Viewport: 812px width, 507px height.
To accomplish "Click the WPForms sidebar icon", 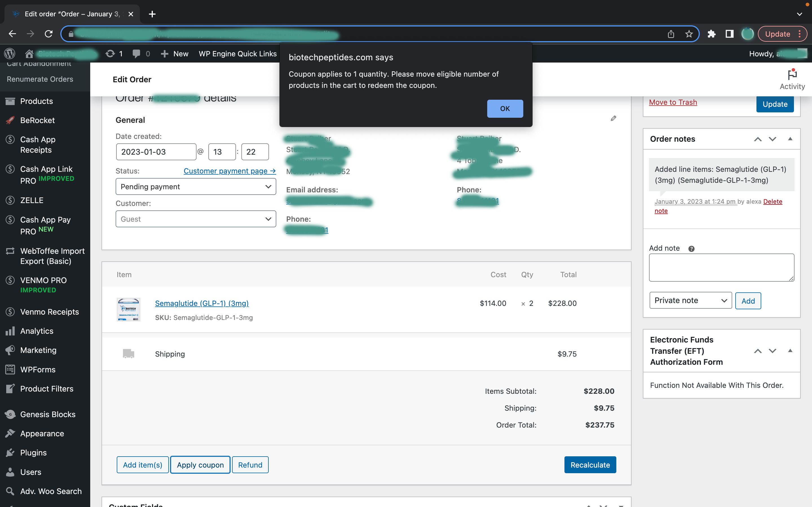I will pyautogui.click(x=10, y=369).
